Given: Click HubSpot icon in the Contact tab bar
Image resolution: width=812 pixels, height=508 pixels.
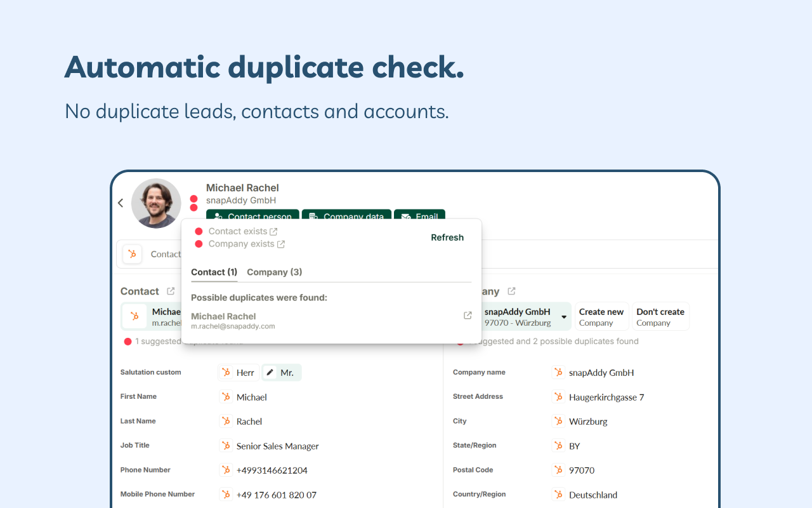Looking at the screenshot, I should click(133, 254).
